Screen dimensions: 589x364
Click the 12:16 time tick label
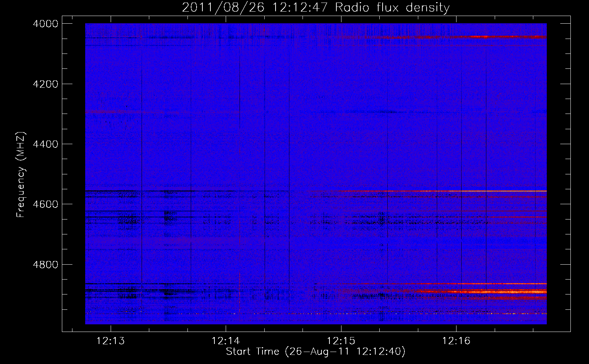pyautogui.click(x=456, y=341)
